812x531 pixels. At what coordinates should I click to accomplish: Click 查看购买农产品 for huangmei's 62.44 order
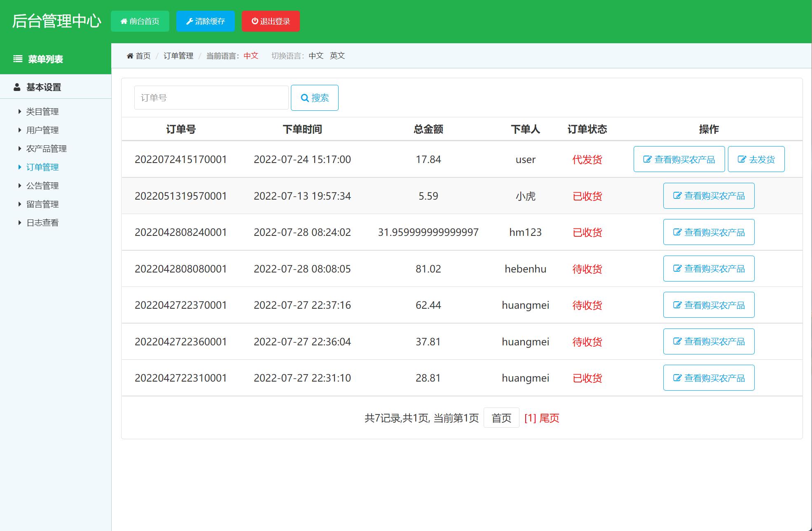[709, 305]
